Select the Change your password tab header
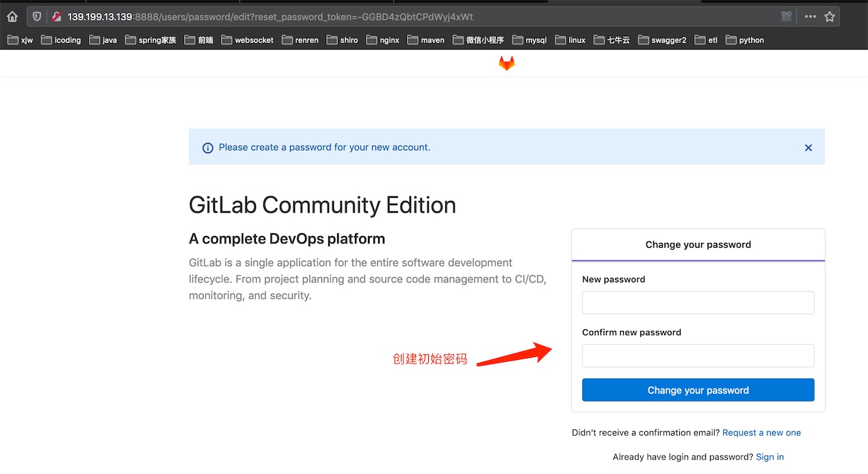The height and width of the screenshot is (474, 868). click(x=698, y=245)
